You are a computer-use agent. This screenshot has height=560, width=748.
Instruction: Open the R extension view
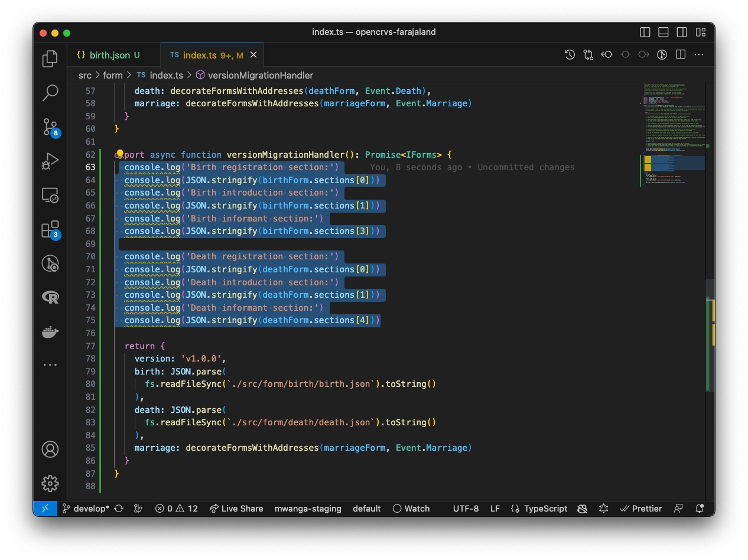[50, 297]
